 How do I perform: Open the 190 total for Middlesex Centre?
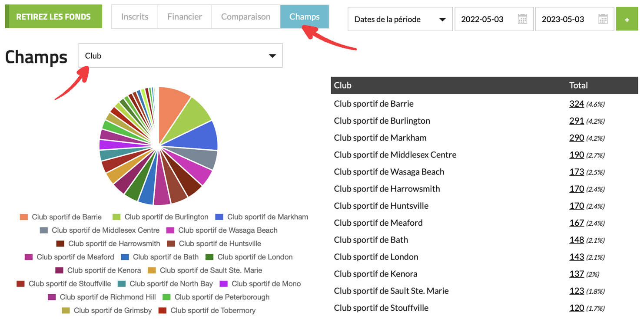pyautogui.click(x=576, y=155)
